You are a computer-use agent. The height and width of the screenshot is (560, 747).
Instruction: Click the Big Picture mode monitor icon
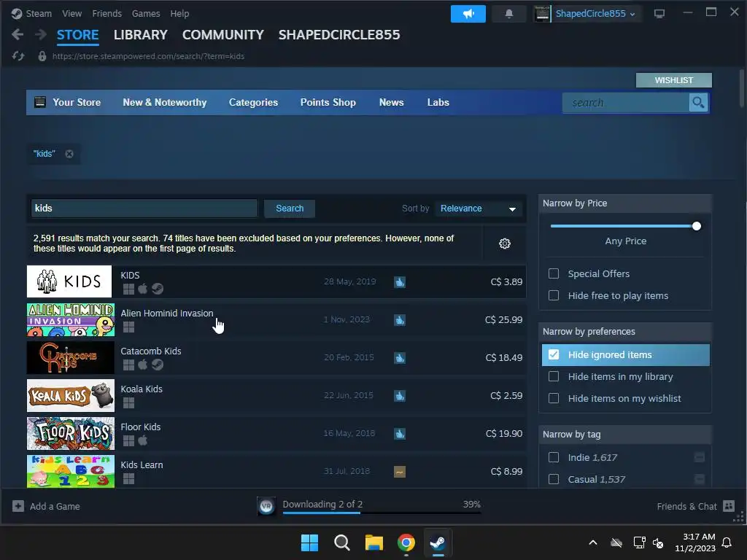coord(659,14)
